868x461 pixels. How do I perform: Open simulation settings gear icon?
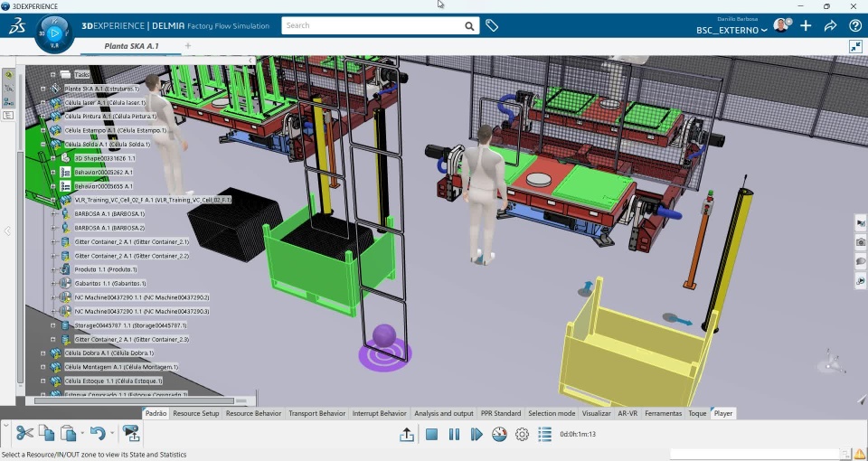point(522,435)
